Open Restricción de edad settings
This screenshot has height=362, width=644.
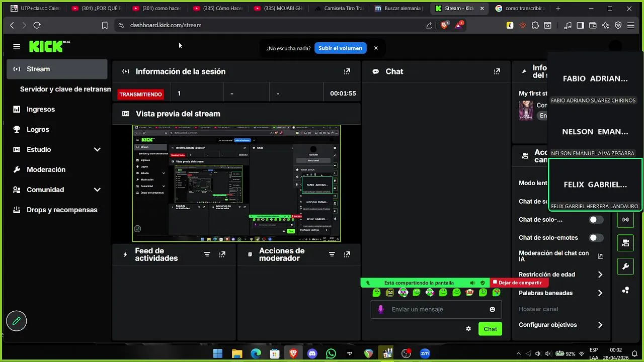coord(560,275)
